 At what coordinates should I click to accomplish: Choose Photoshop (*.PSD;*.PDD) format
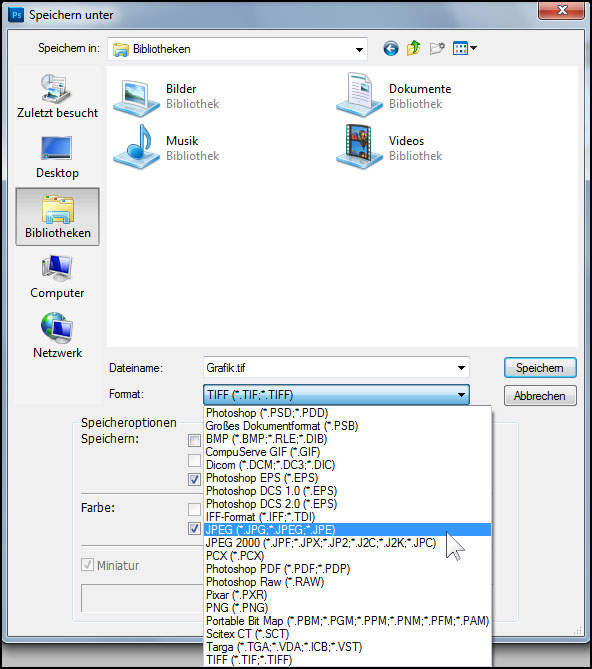click(347, 413)
